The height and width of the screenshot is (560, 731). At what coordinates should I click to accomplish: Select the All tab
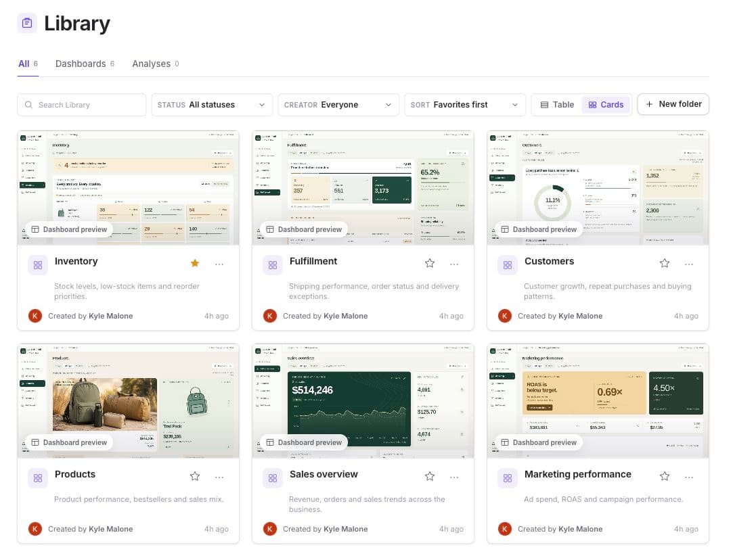point(28,64)
